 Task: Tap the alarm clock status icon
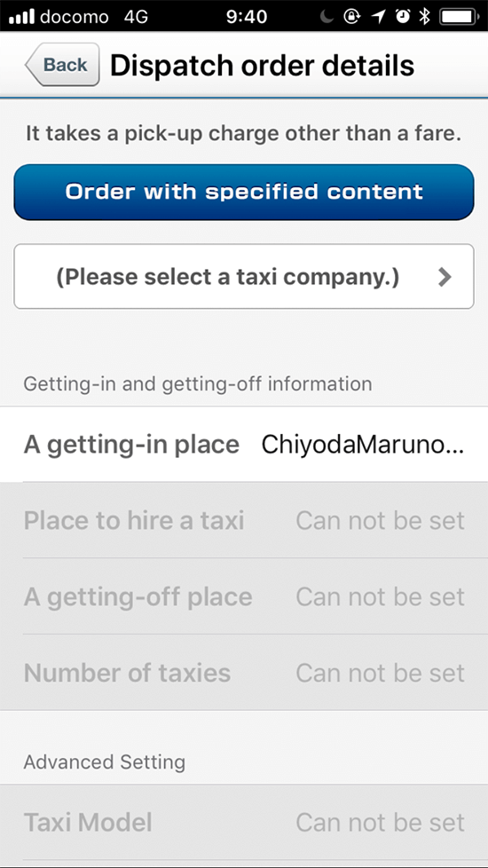point(403,17)
